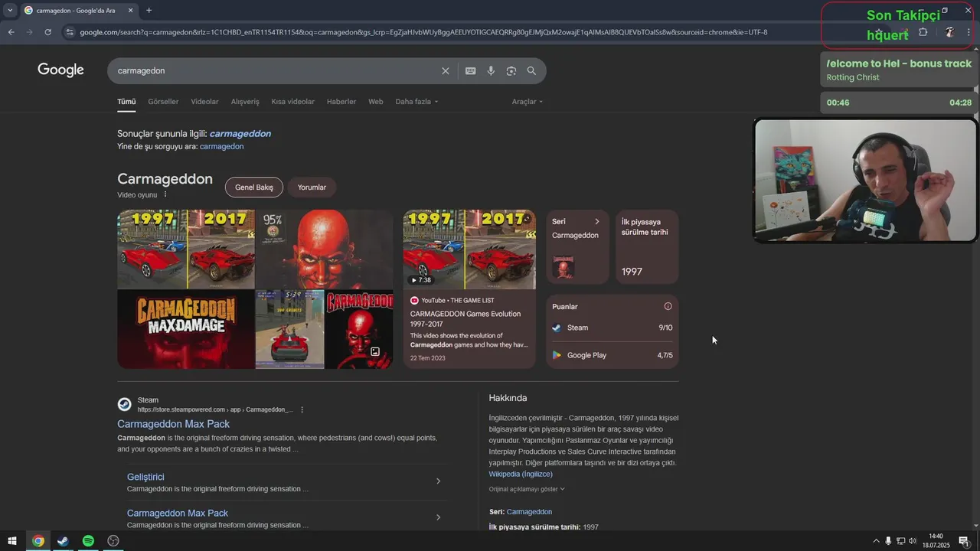Open the Steam favicon of first result

124,405
